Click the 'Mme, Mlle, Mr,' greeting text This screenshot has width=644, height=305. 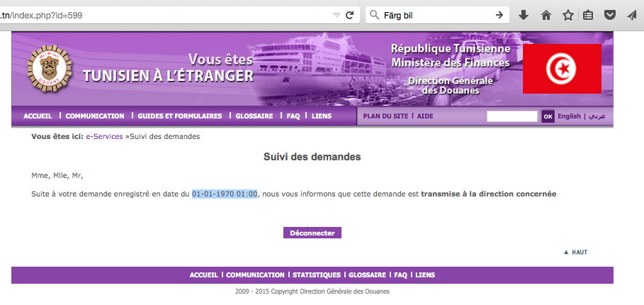57,176
